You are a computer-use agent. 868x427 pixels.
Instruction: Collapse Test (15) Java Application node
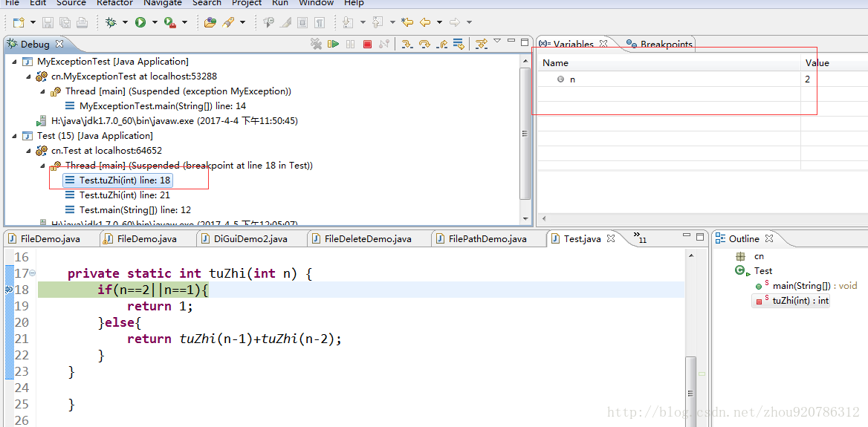tap(14, 135)
